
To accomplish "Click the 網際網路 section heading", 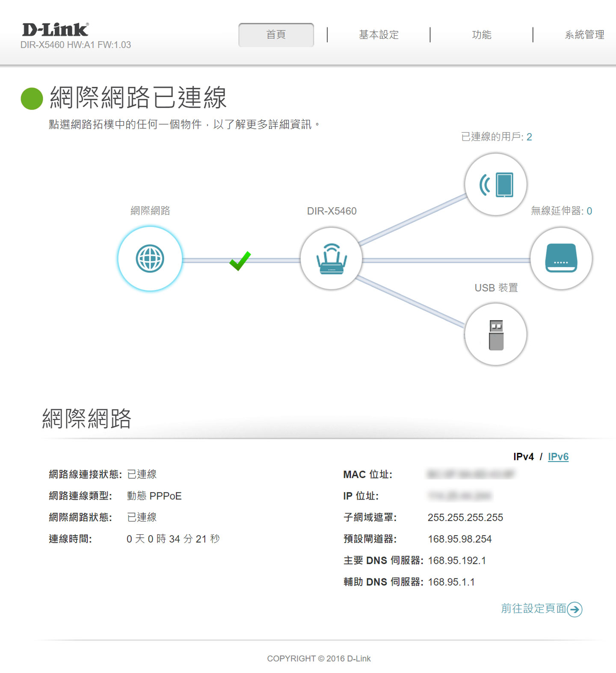I will (87, 418).
